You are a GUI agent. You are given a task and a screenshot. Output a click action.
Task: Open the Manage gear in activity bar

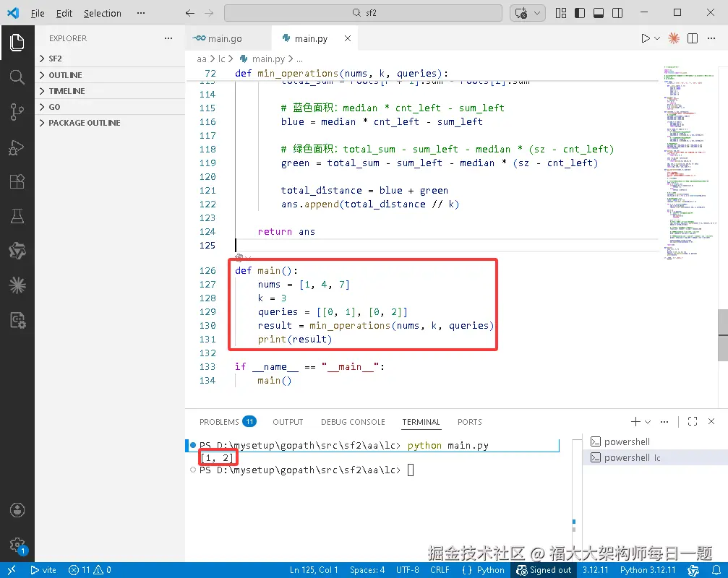17,545
